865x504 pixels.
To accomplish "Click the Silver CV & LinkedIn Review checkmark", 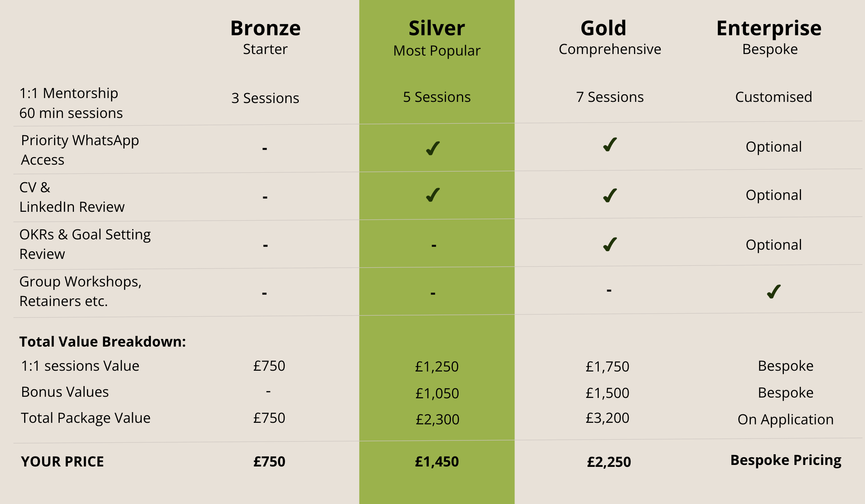I will (433, 195).
